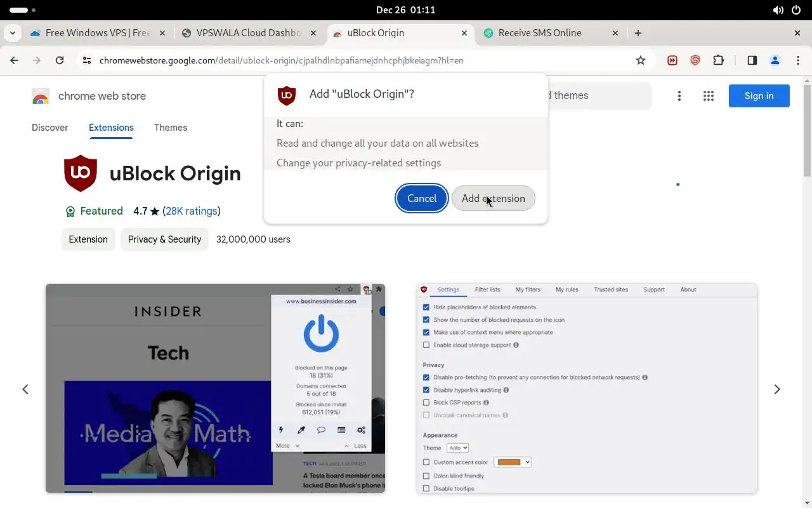Open the Chrome profile avatar
Image resolution: width=812 pixels, height=508 pixels.
(x=775, y=60)
